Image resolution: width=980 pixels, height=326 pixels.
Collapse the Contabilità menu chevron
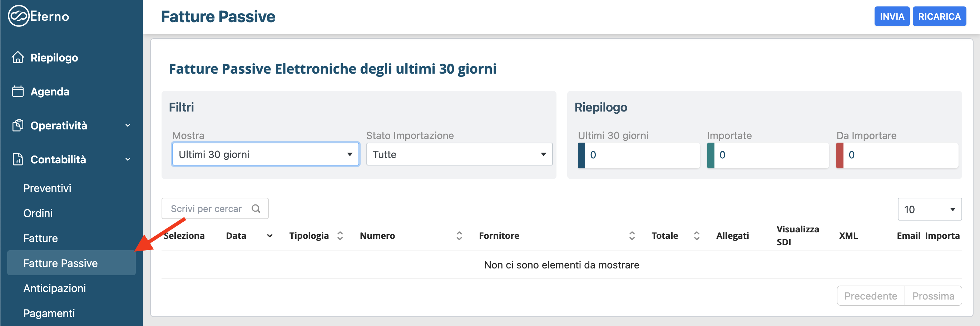(128, 159)
